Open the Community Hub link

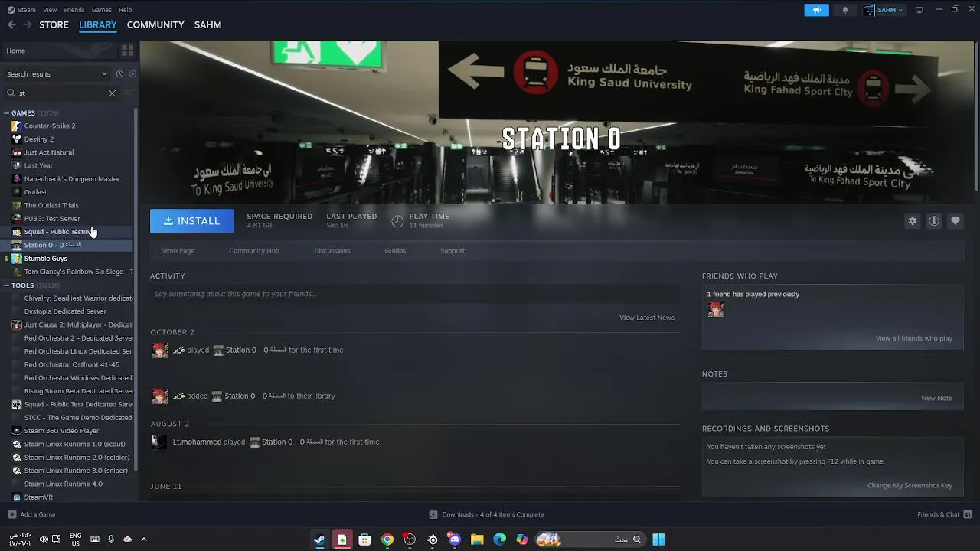pyautogui.click(x=254, y=251)
